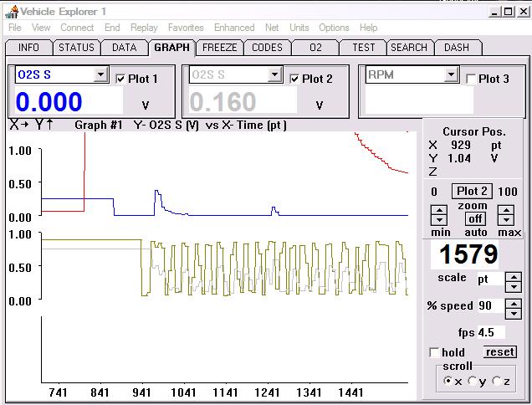Screen dimensions: 532x405
Task: Switch to the CODES tab
Action: [267, 48]
